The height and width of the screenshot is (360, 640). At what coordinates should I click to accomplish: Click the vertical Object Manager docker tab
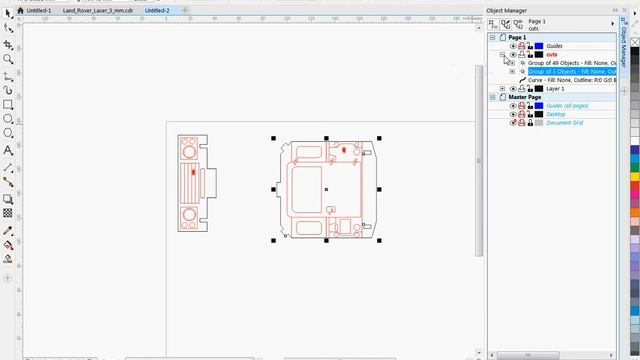click(623, 42)
